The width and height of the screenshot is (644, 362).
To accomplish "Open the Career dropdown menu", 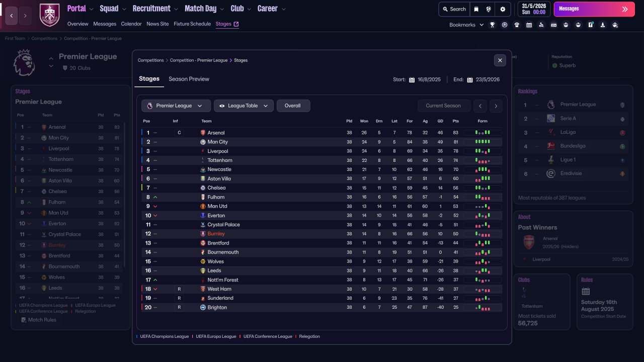I will (x=272, y=9).
